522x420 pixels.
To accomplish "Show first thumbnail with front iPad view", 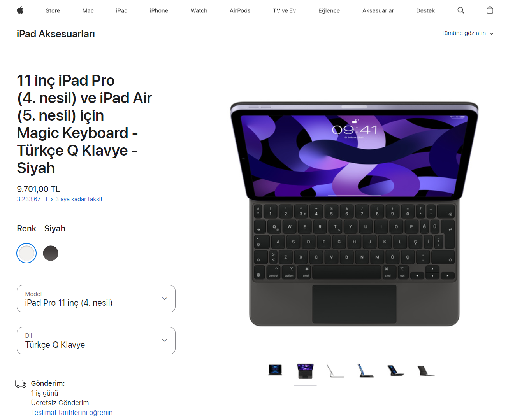I will point(275,370).
